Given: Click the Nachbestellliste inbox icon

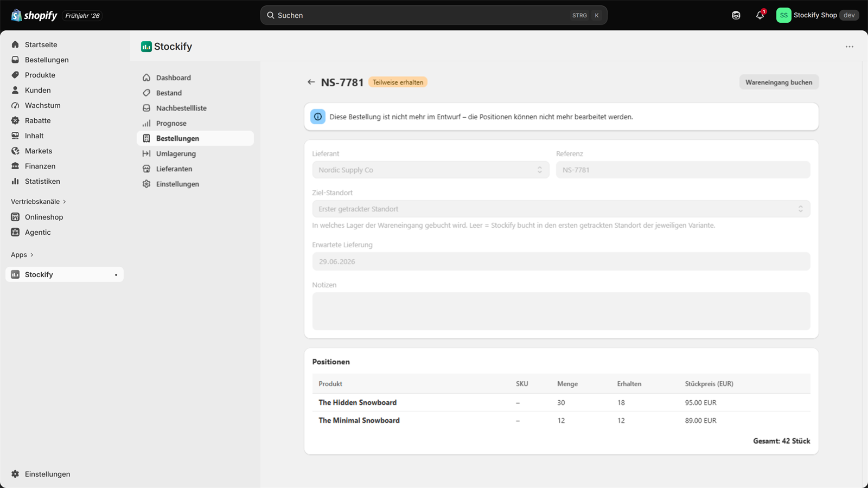Looking at the screenshot, I should pos(146,108).
